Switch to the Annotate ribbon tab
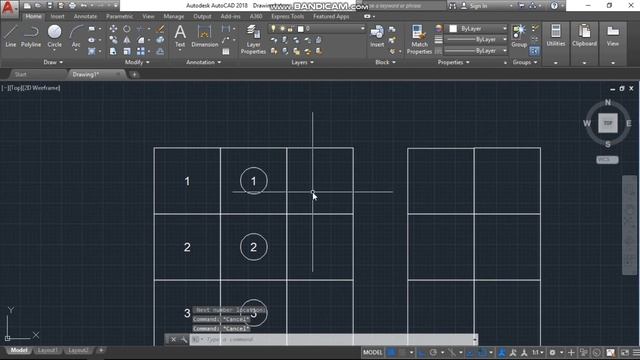Screen dimensions: 640x360 click(85, 16)
